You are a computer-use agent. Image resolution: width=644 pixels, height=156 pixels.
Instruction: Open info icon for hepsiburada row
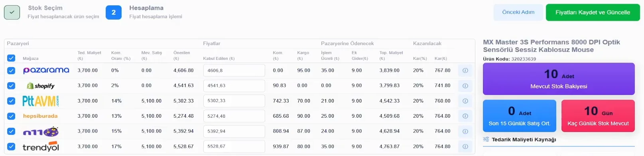point(465,116)
